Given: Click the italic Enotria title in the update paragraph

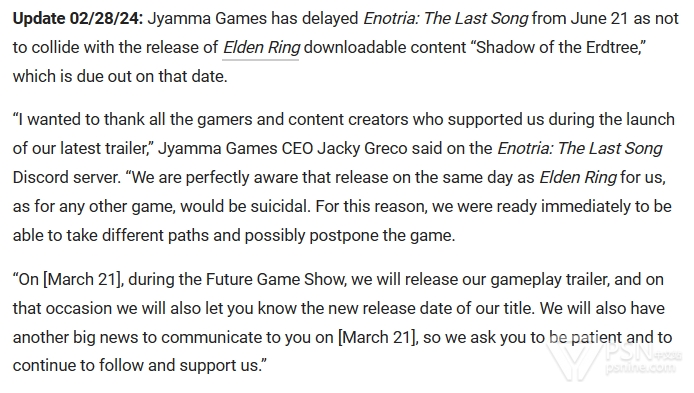Looking at the screenshot, I should (x=446, y=19).
